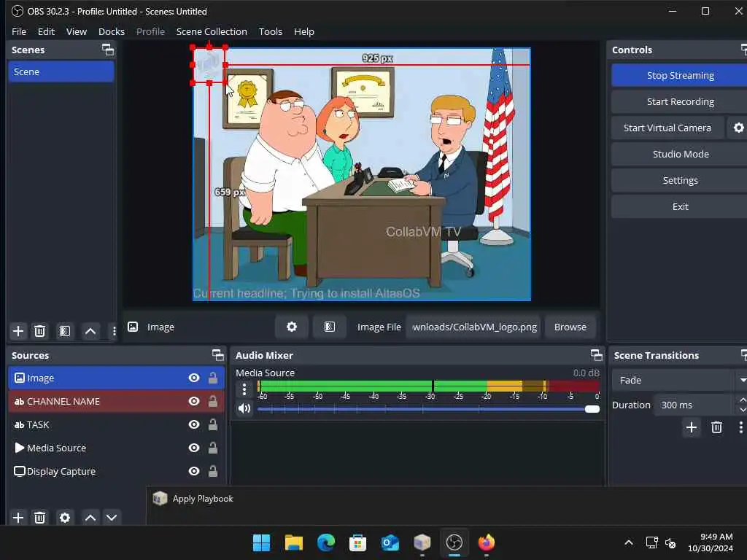747x560 pixels.
Task: Open Windows Start menu
Action: [x=261, y=542]
